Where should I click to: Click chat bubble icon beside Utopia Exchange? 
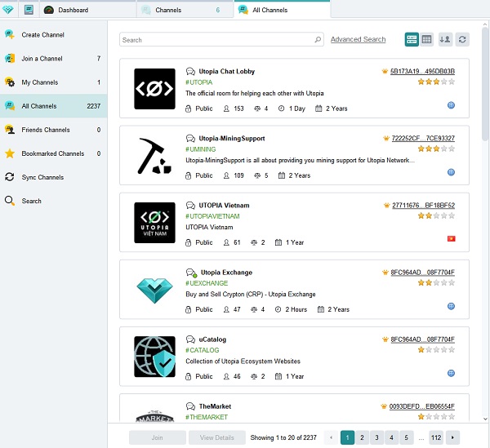pyautogui.click(x=191, y=273)
